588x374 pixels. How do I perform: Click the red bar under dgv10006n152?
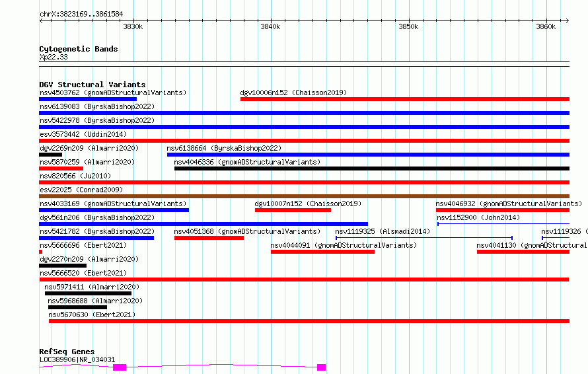[x=405, y=99]
